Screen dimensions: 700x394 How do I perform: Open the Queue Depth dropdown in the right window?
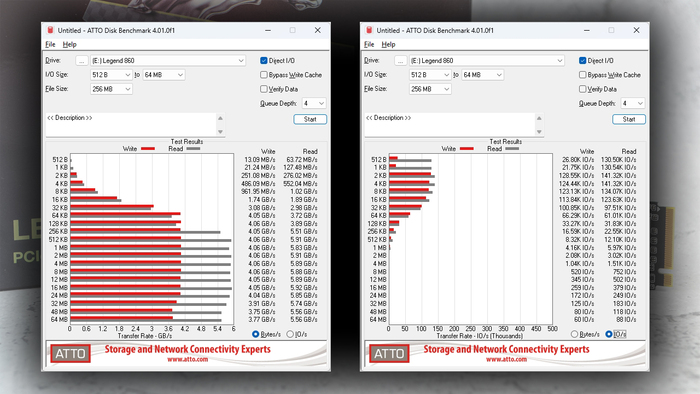pos(633,103)
